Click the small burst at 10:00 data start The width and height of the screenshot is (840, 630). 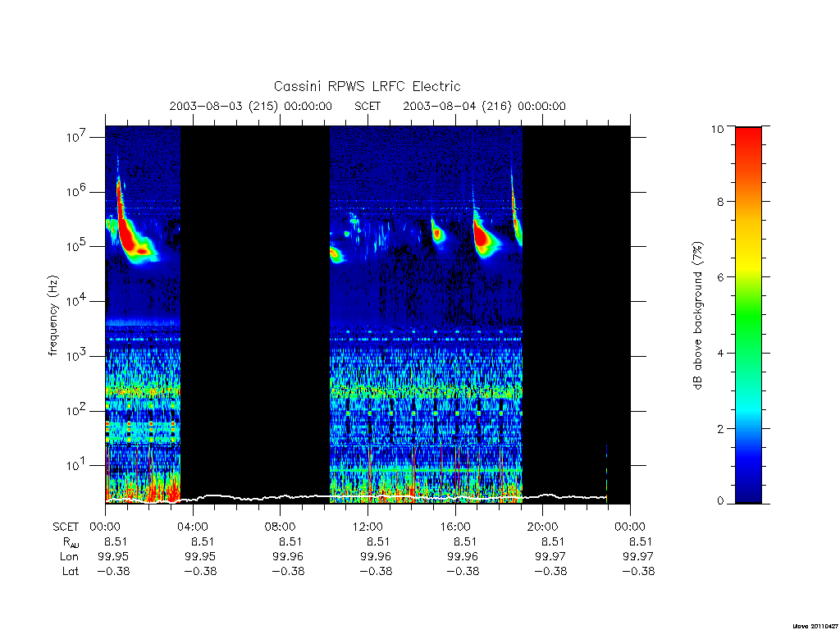click(336, 254)
